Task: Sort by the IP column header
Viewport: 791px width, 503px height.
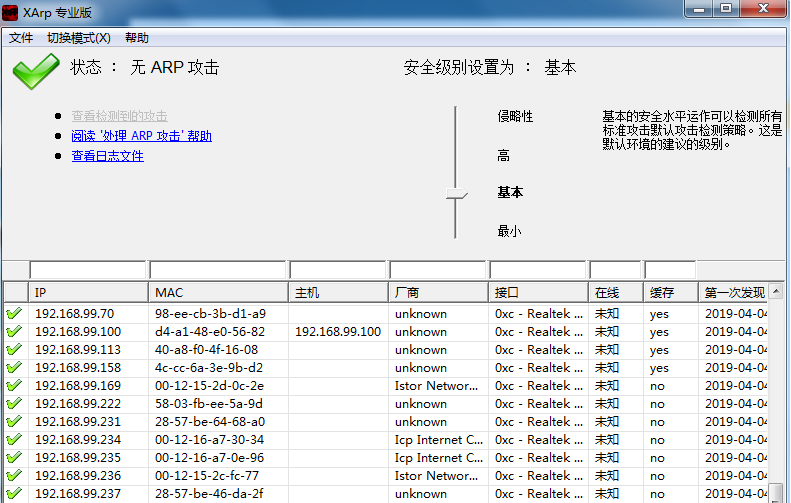Action: tap(88, 293)
